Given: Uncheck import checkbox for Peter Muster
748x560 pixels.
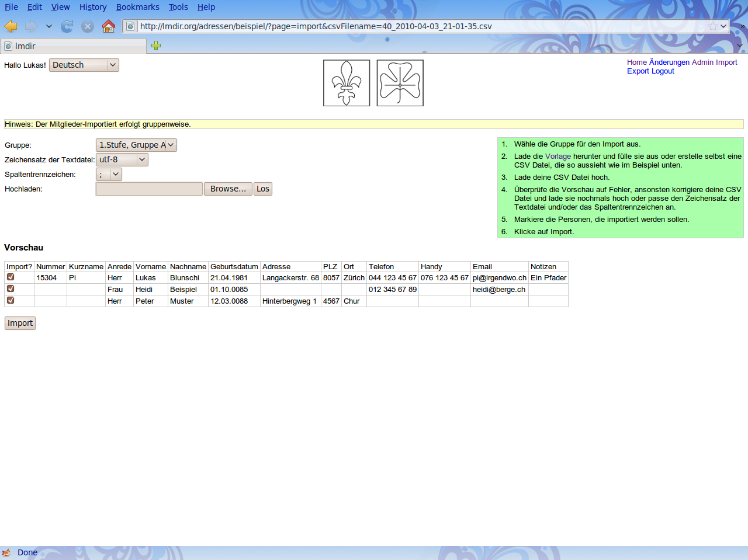Looking at the screenshot, I should coord(11,301).
